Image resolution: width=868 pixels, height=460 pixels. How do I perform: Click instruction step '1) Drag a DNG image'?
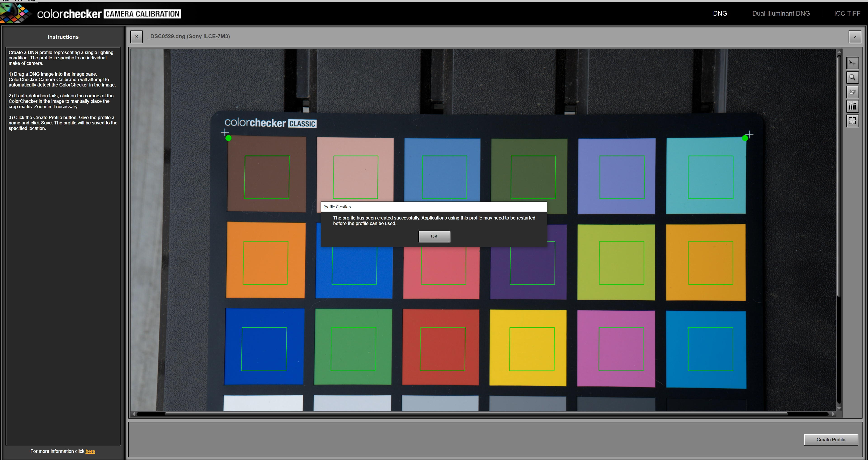coord(62,79)
